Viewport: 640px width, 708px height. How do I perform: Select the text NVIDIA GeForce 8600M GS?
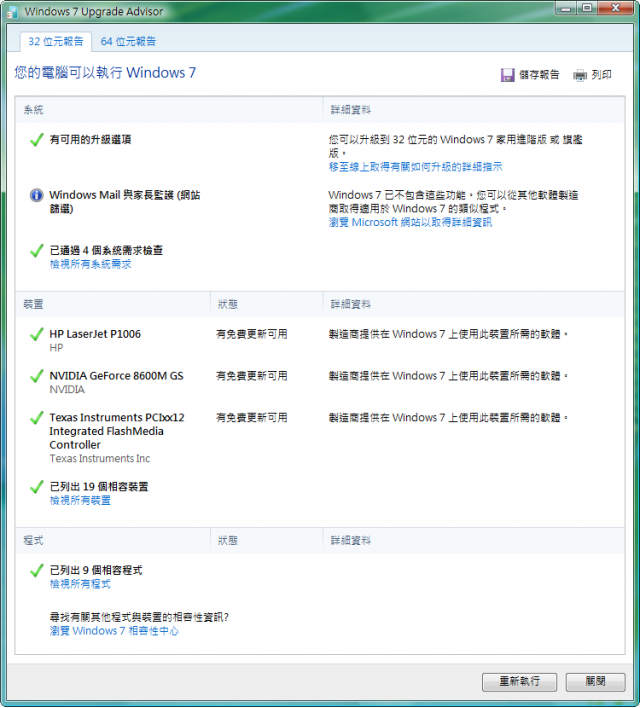coord(117,376)
